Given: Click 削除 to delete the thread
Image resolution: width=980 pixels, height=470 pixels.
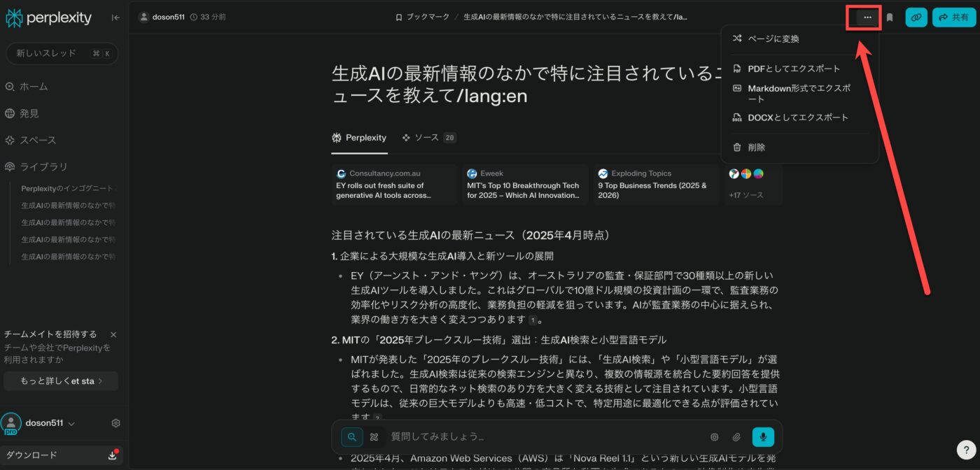Looking at the screenshot, I should click(756, 148).
